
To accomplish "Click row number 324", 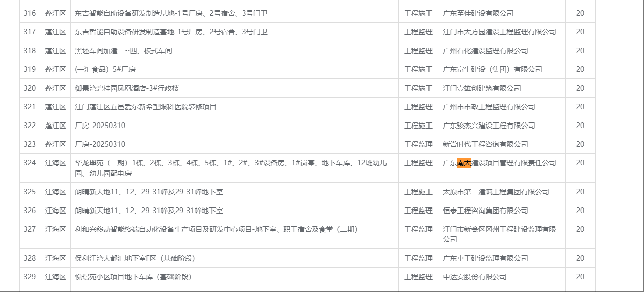I will pos(30,163).
